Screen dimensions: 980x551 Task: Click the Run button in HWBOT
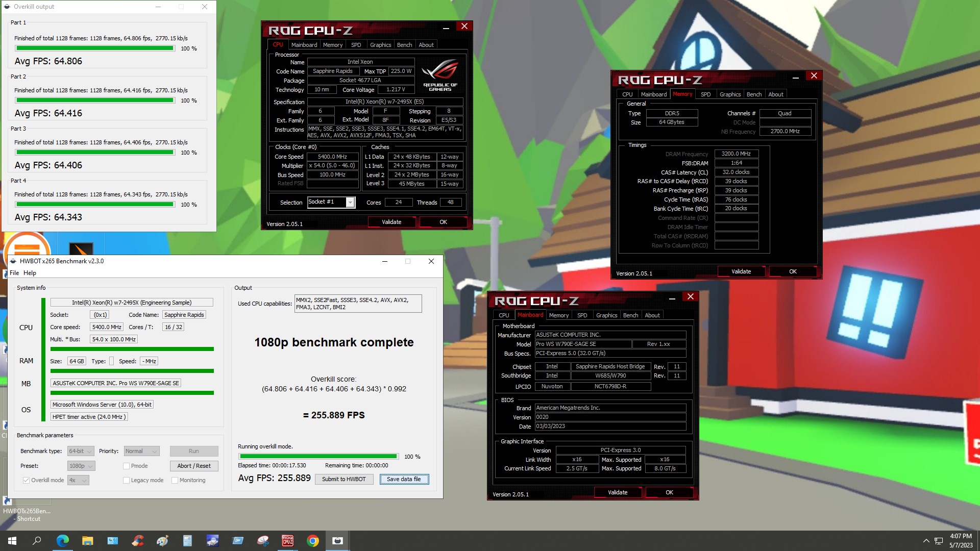coord(194,451)
